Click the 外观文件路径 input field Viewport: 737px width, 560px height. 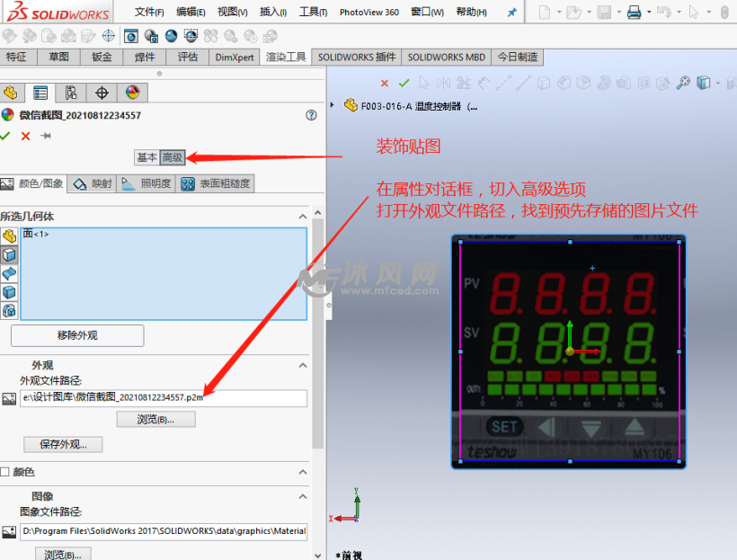(x=164, y=398)
